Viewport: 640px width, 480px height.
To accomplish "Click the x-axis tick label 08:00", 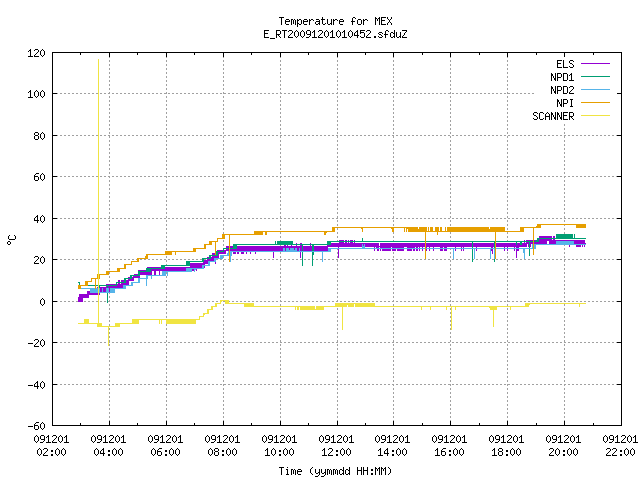I will [x=222, y=452].
